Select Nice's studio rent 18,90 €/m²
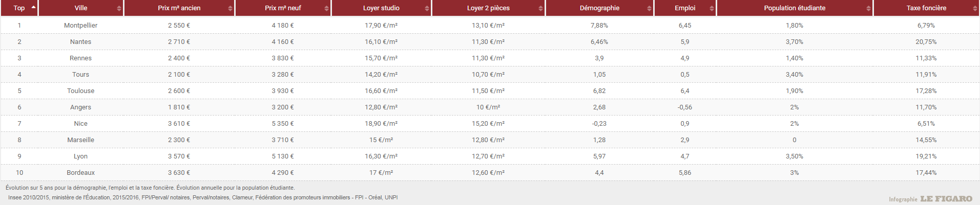980x205 pixels. [381, 123]
